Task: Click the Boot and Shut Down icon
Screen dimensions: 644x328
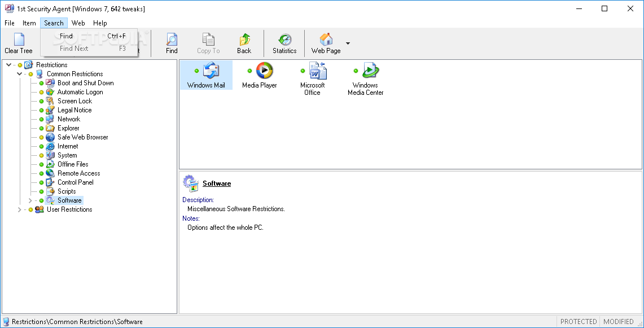Action: 50,83
